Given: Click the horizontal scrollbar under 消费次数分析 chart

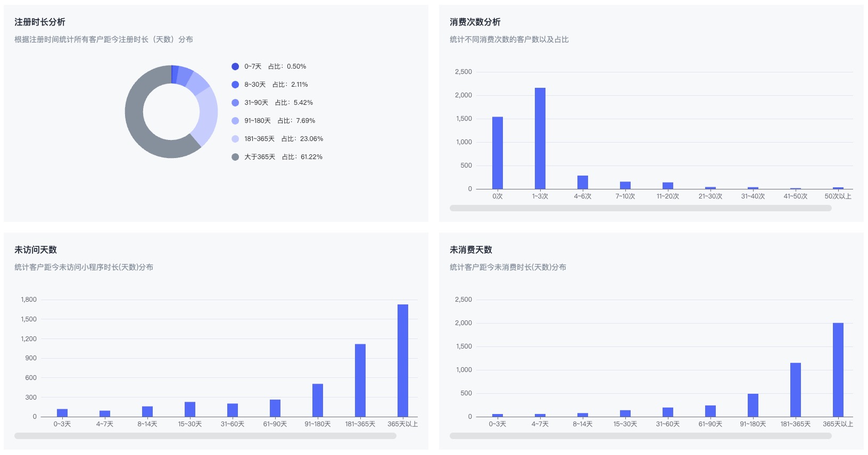Looking at the screenshot, I should [x=640, y=208].
